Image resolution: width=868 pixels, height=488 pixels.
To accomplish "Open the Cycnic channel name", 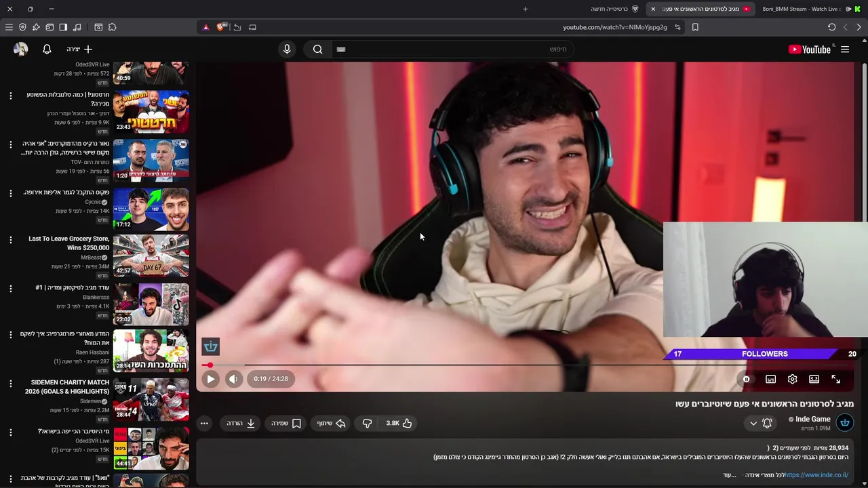I will click(x=93, y=202).
